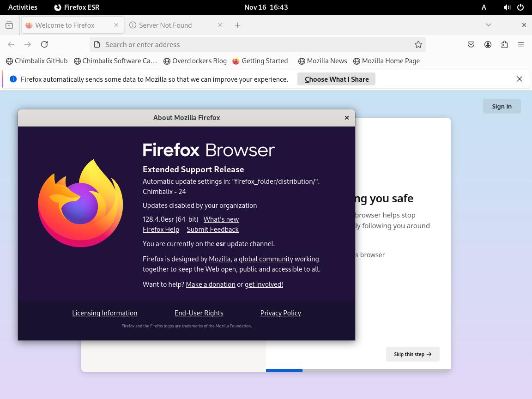The width and height of the screenshot is (532, 399).
Task: Open the Firefox Help link
Action: click(161, 230)
